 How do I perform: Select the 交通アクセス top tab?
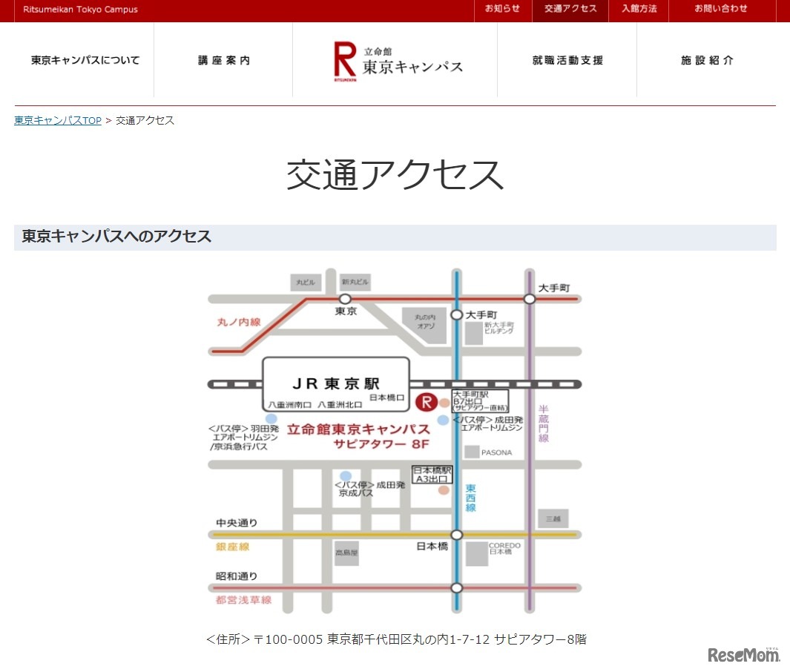[570, 9]
